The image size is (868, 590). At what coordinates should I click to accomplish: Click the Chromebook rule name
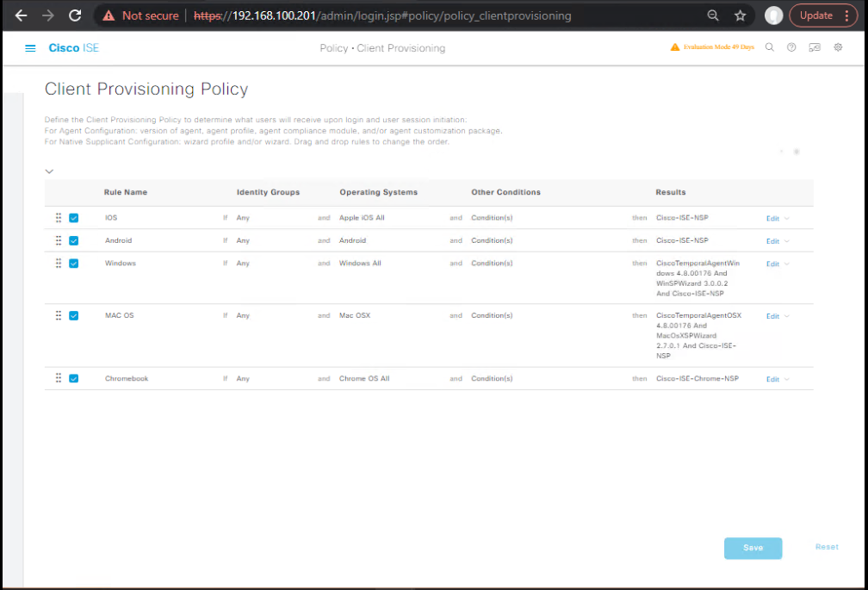127,378
